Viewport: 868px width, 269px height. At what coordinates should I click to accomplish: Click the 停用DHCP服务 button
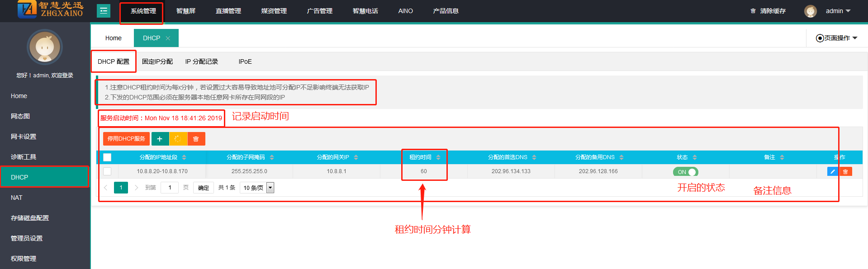126,139
